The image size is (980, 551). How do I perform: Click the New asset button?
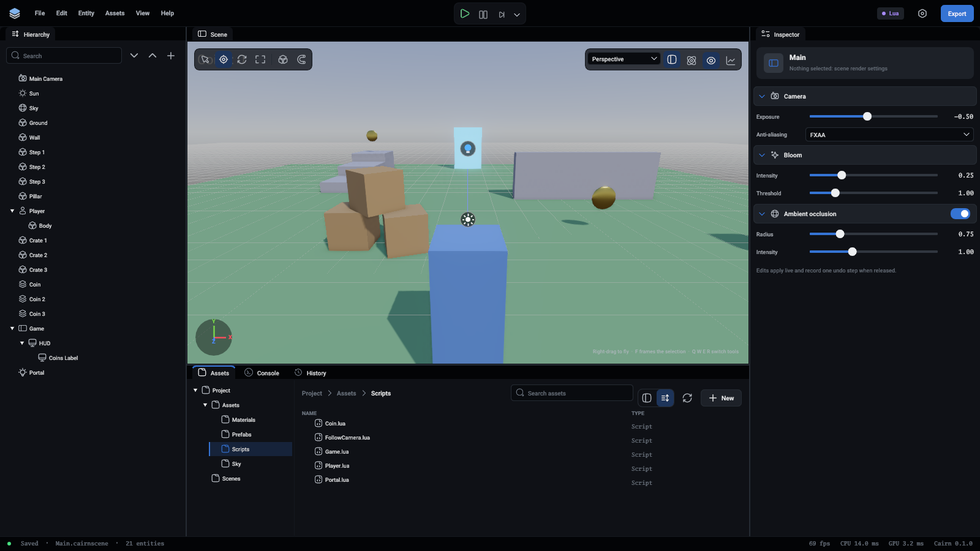(722, 398)
